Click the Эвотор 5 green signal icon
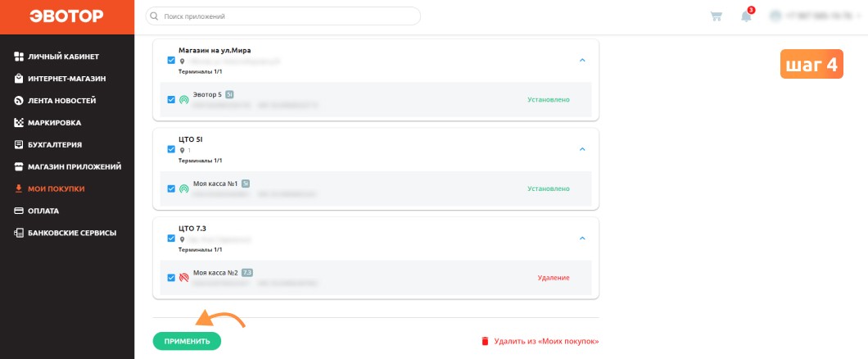The image size is (868, 359). click(x=184, y=100)
